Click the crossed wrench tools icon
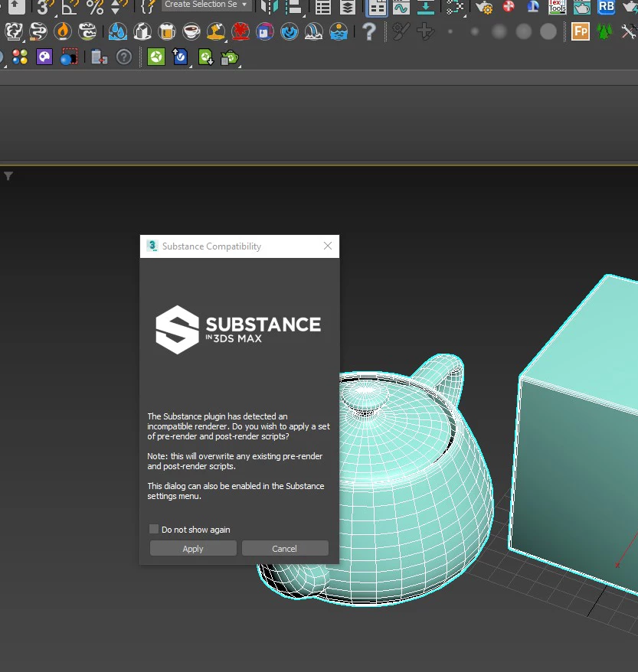 pyautogui.click(x=630, y=31)
